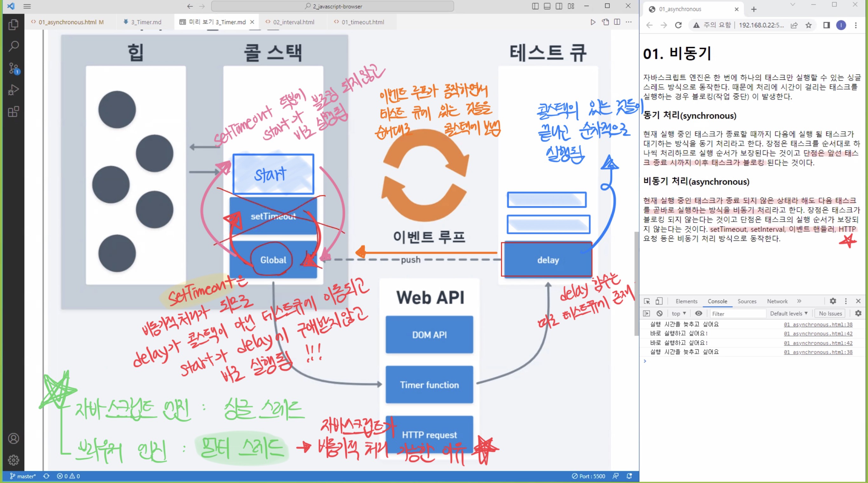The height and width of the screenshot is (483, 868).
Task: Toggle the primary side bar layout
Action: point(535,6)
